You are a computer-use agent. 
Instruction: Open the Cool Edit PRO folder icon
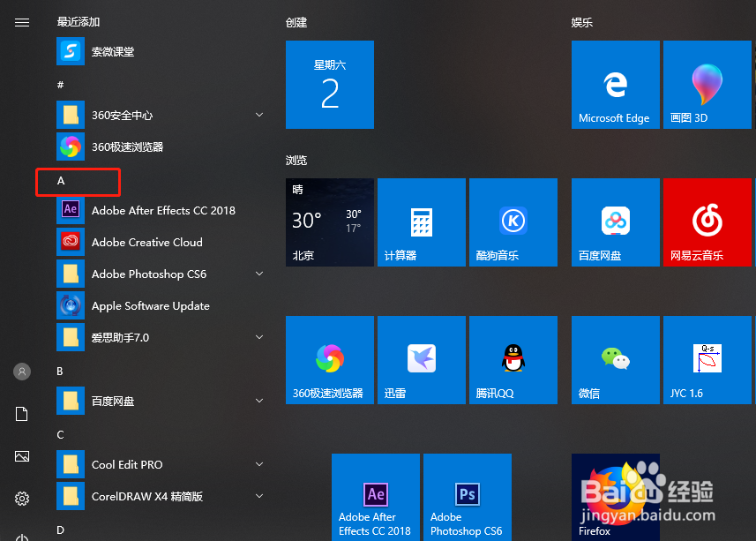71,464
